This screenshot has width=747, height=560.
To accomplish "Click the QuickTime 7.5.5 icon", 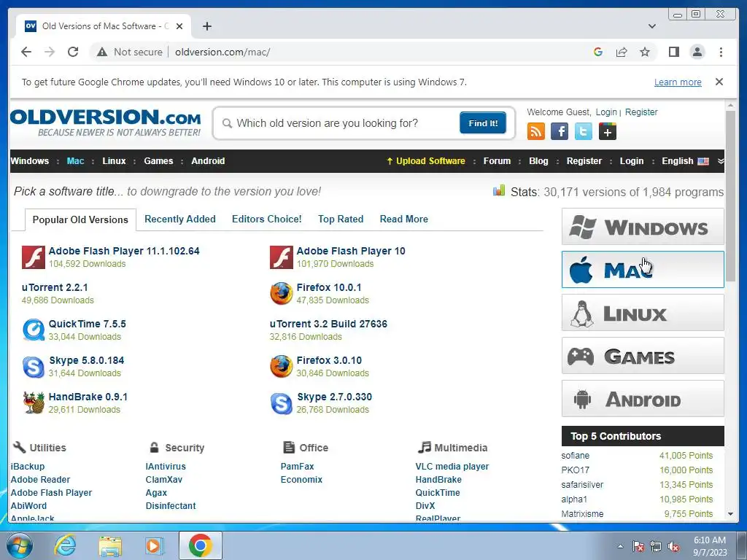I will (34, 330).
